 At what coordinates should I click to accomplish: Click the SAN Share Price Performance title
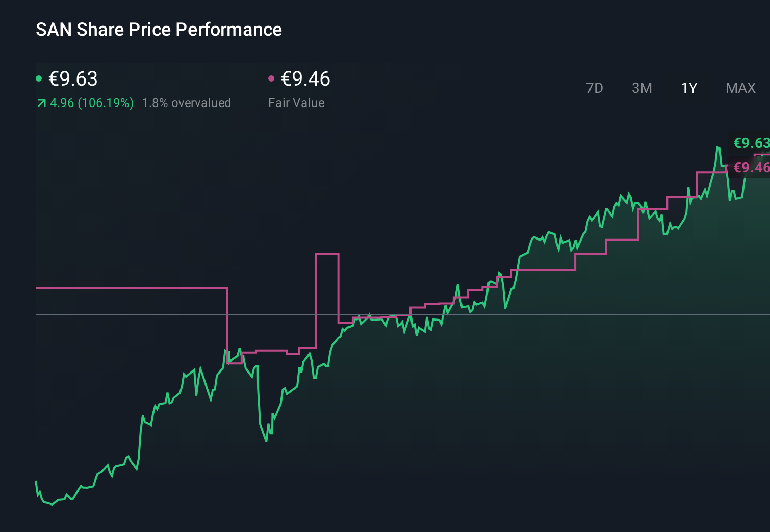point(159,30)
